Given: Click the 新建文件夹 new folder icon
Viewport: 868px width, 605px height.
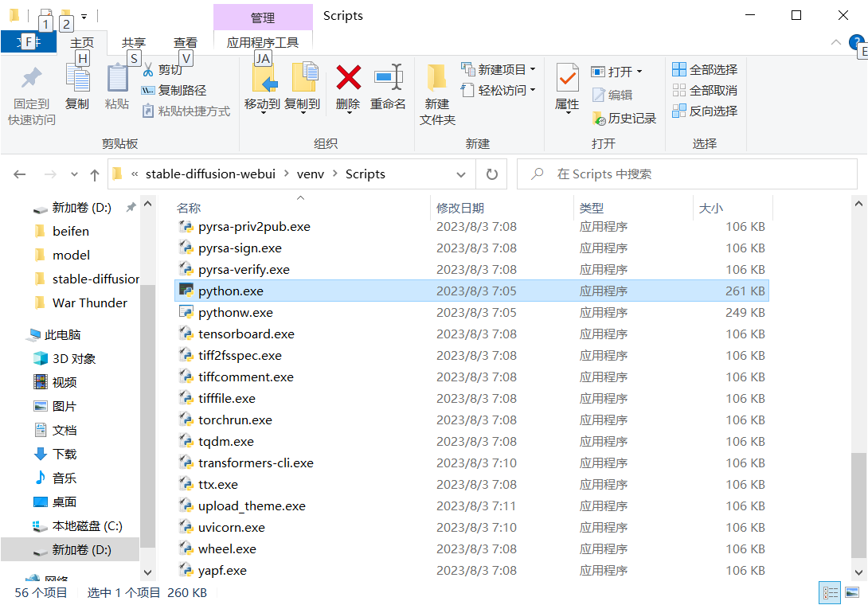Looking at the screenshot, I should 436,78.
